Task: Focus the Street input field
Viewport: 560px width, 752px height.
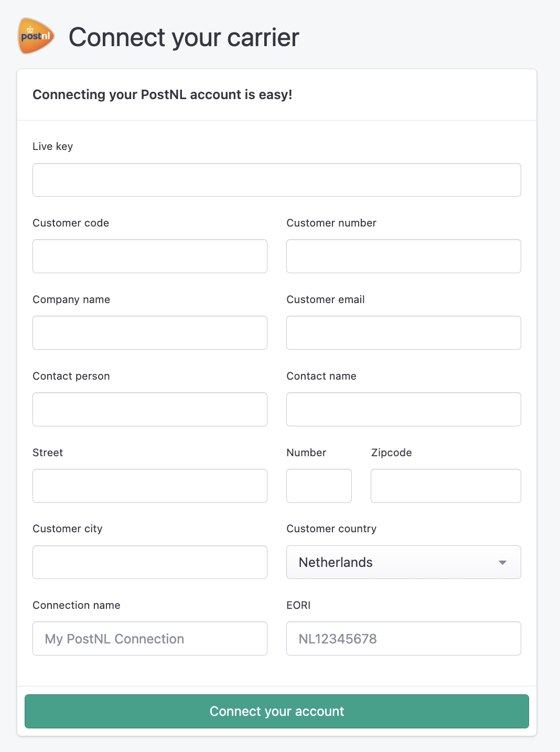Action: tap(150, 486)
